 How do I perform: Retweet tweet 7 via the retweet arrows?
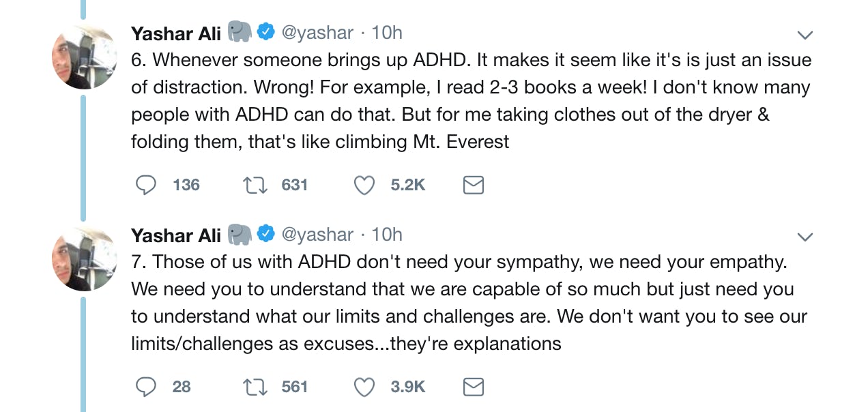click(x=255, y=386)
